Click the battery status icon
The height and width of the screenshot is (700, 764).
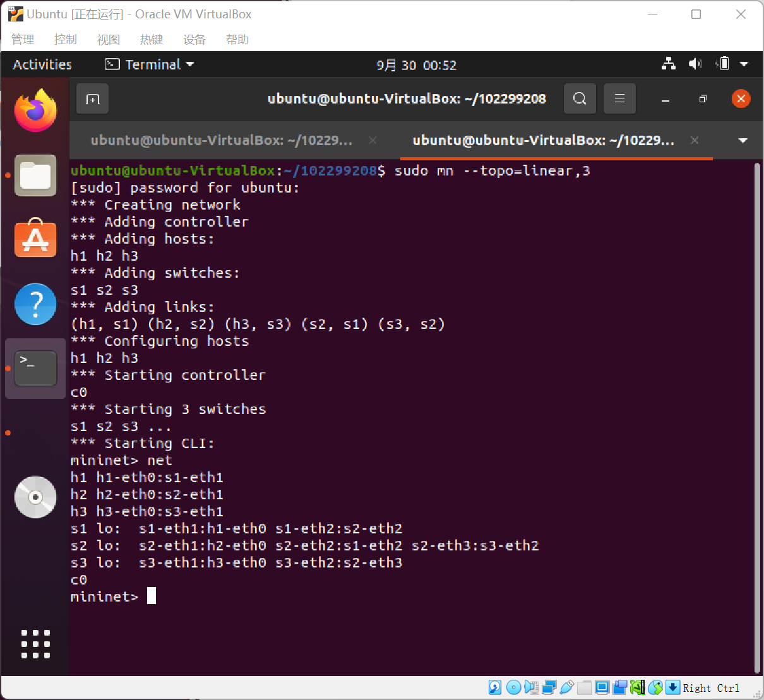pos(722,64)
